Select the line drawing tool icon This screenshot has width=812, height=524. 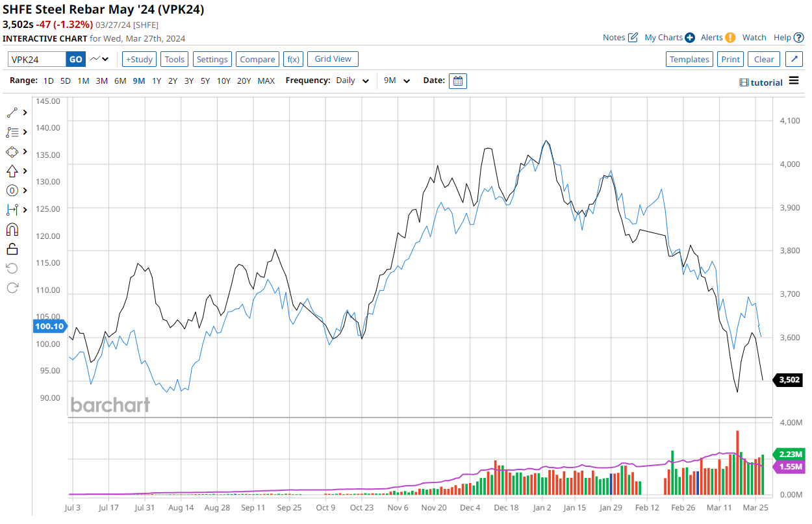coord(12,112)
